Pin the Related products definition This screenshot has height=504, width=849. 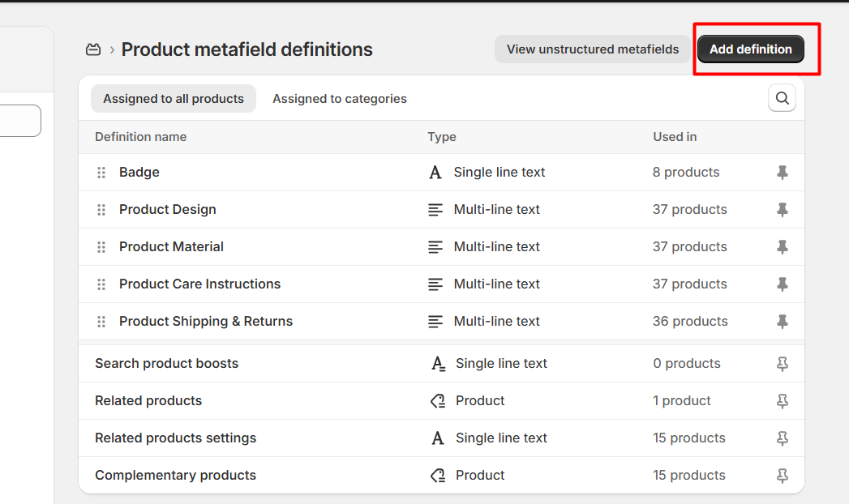tap(782, 401)
